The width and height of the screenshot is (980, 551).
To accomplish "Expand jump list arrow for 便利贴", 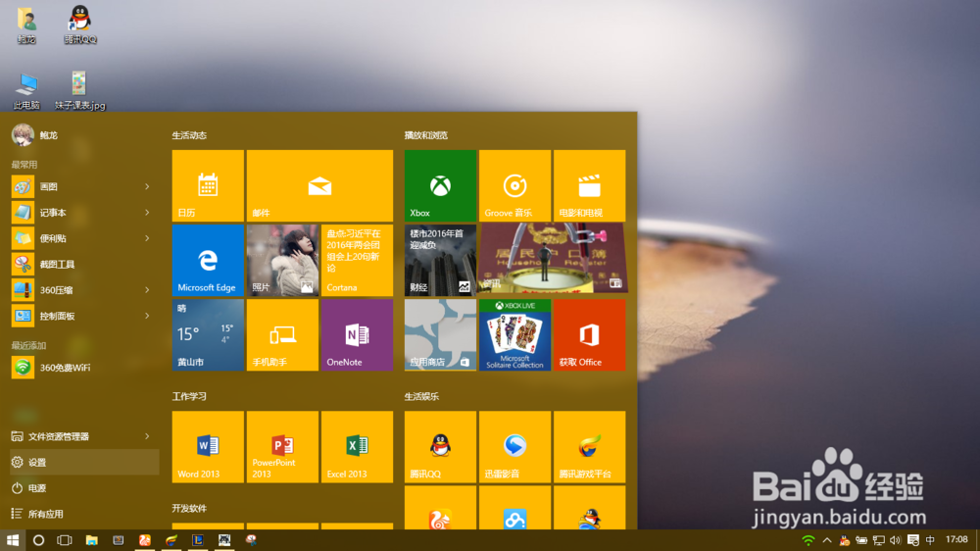I will pyautogui.click(x=148, y=238).
